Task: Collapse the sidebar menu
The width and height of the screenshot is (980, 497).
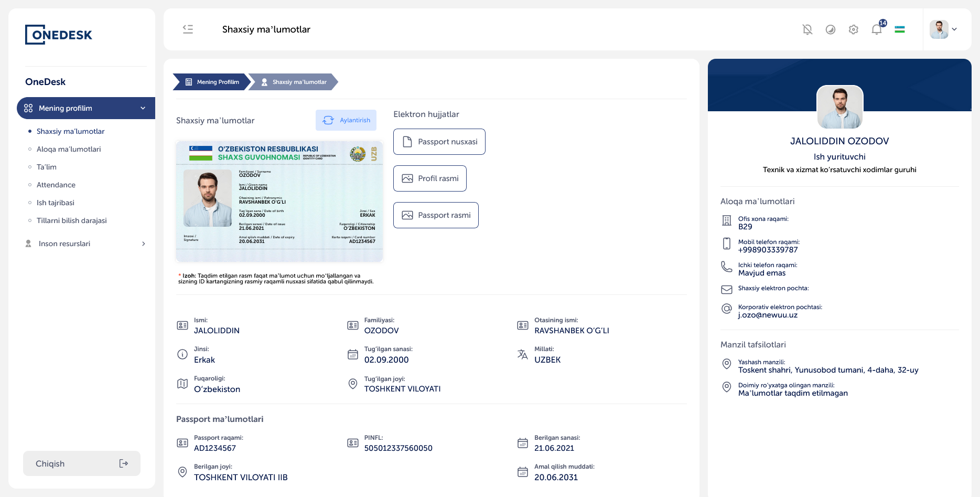Action: 188,29
